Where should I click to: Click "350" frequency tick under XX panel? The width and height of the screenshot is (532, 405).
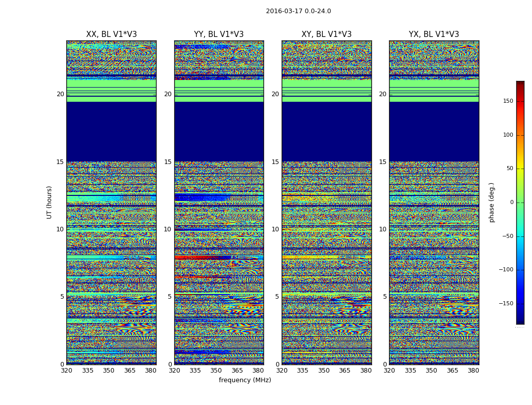(x=109, y=371)
